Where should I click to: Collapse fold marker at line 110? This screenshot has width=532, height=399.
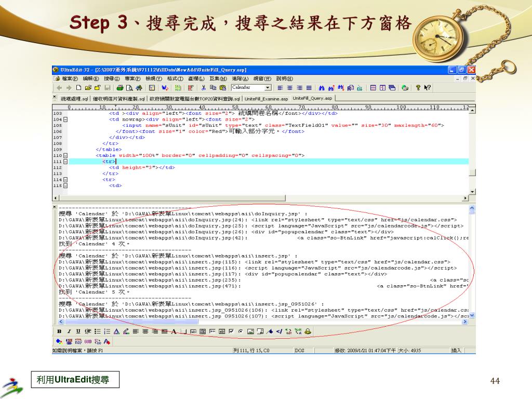click(x=65, y=155)
